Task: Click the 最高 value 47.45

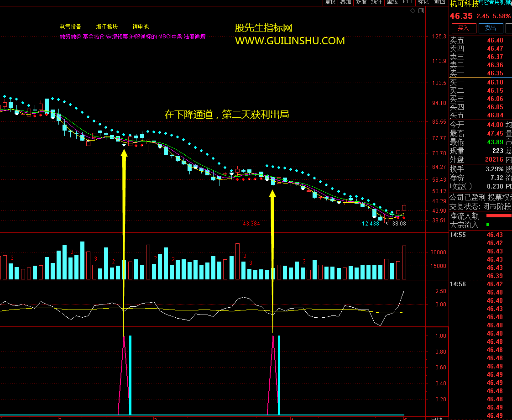Action: 495,134
